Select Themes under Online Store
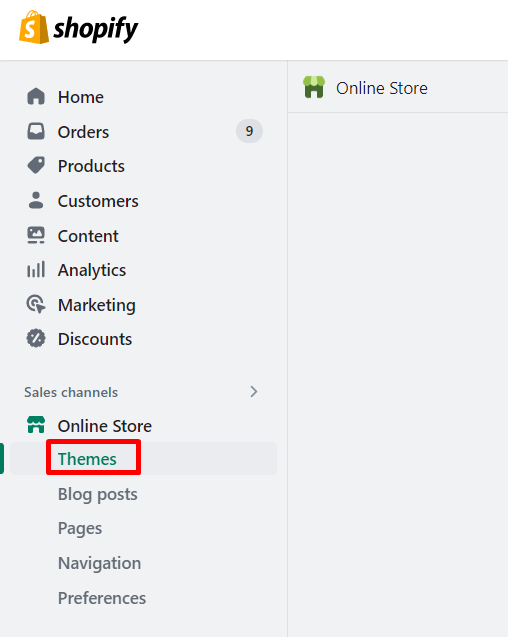 [x=87, y=459]
